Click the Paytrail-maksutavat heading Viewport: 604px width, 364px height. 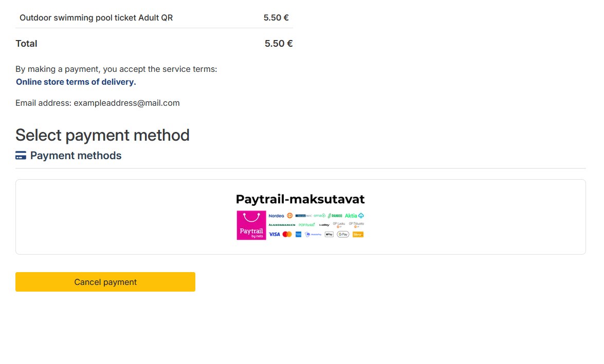point(300,199)
